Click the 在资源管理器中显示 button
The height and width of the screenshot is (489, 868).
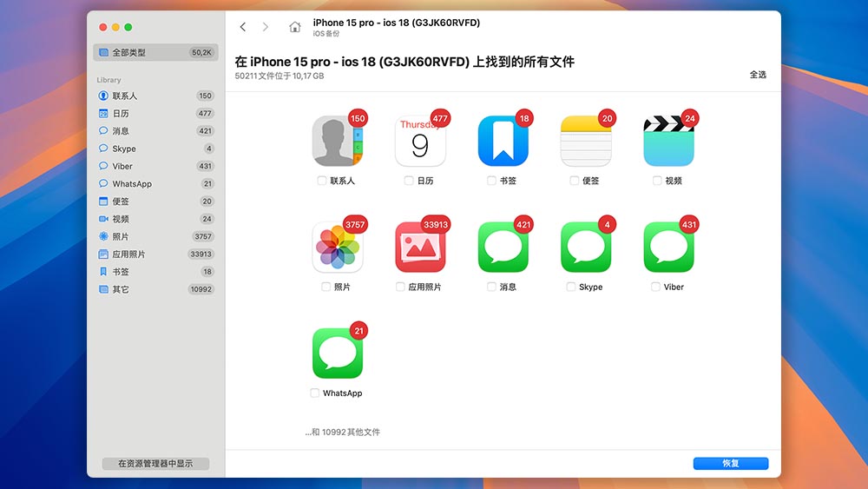155,464
